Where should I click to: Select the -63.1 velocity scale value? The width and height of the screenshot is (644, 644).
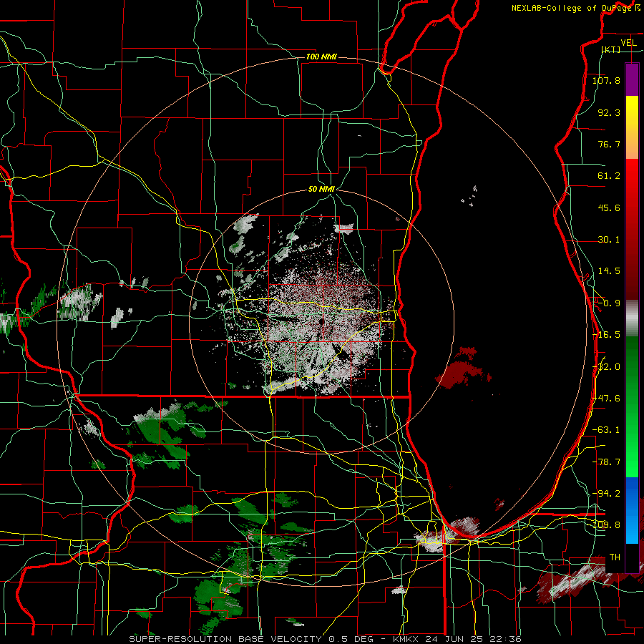(x=606, y=430)
